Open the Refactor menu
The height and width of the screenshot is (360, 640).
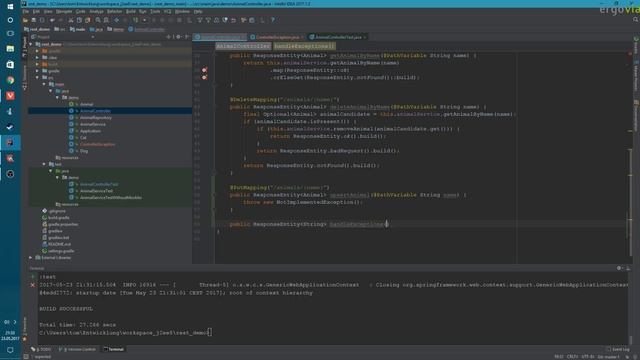pos(114,11)
